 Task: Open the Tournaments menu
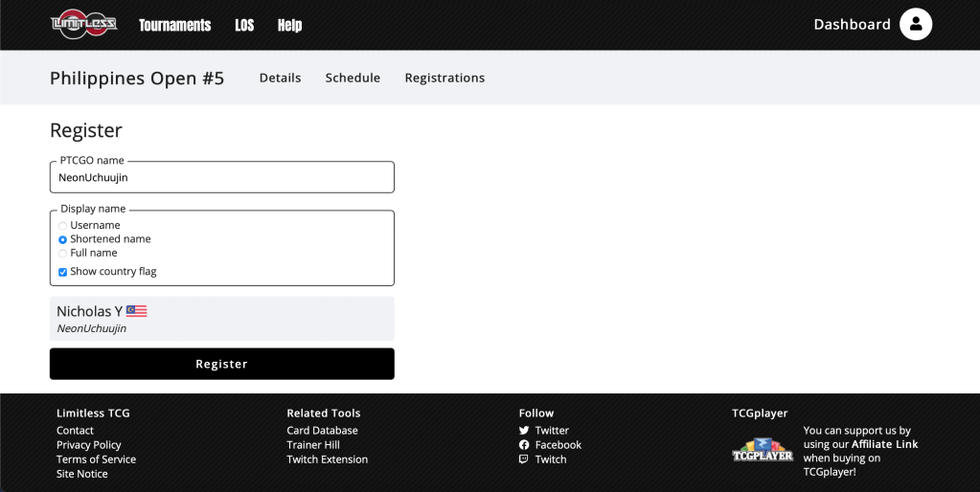point(174,26)
